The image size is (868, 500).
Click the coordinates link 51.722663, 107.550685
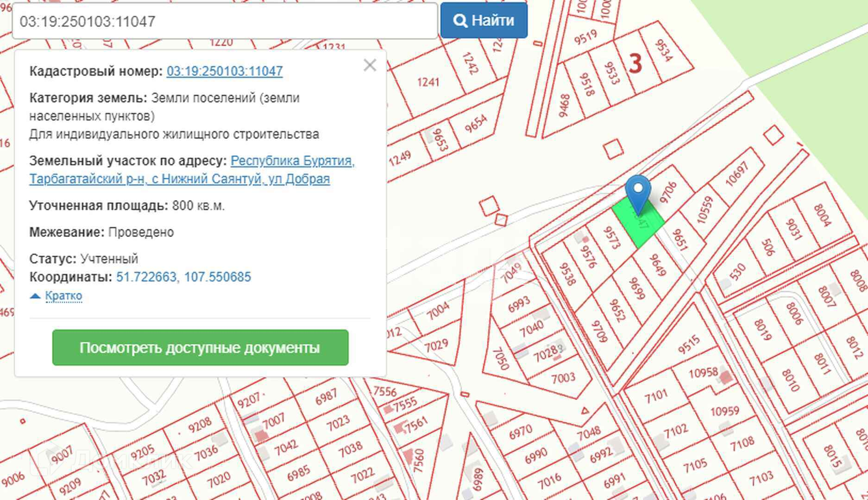coord(183,277)
